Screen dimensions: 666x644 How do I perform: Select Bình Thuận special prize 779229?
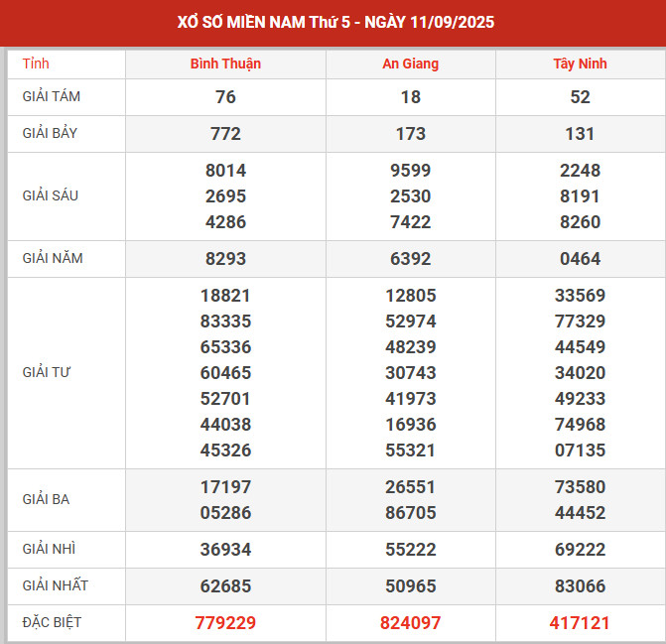[x=225, y=623]
